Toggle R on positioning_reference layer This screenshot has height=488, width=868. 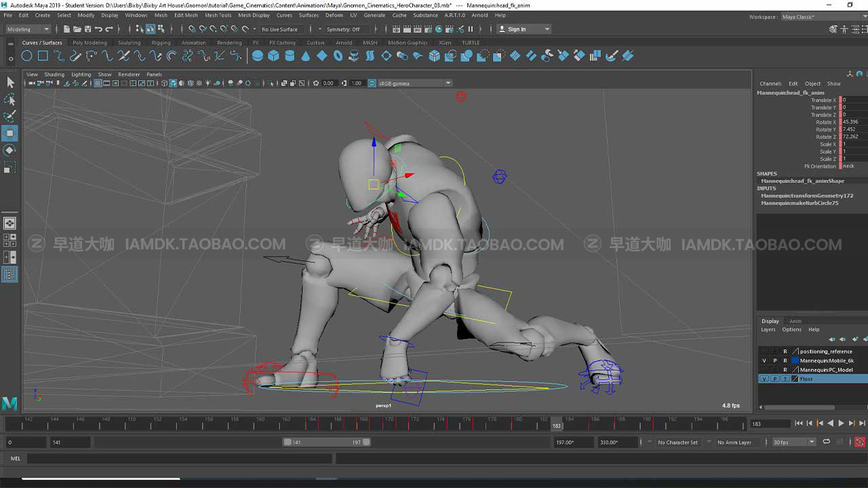click(x=785, y=351)
